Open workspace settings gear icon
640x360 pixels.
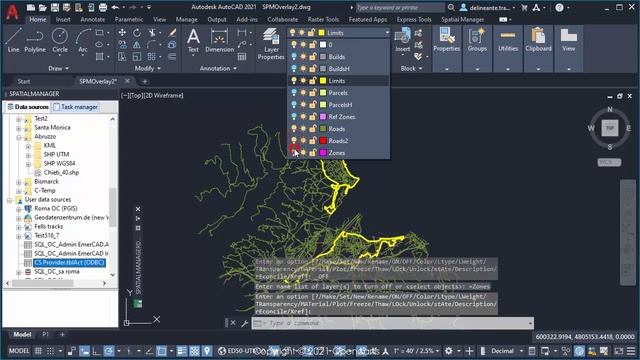pos(449,351)
